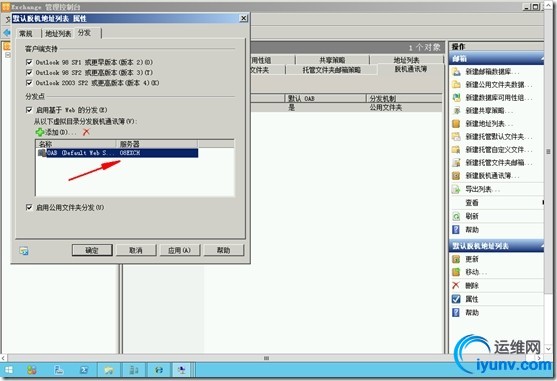The image size is (557, 381).
Task: Click the 帮助 icon under 刷新
Action: (456, 229)
